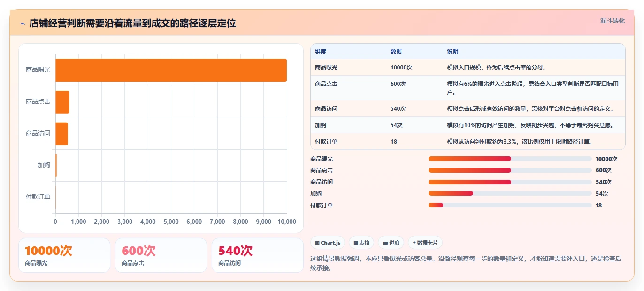Click the 商品访问 label in the progress list
Screen dimensions: 644x291
(x=322, y=182)
